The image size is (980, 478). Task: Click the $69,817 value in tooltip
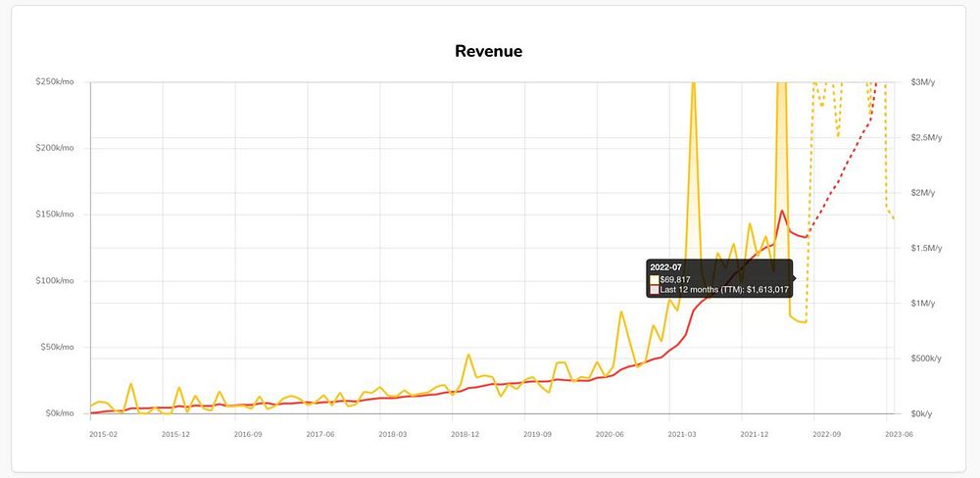(675, 279)
